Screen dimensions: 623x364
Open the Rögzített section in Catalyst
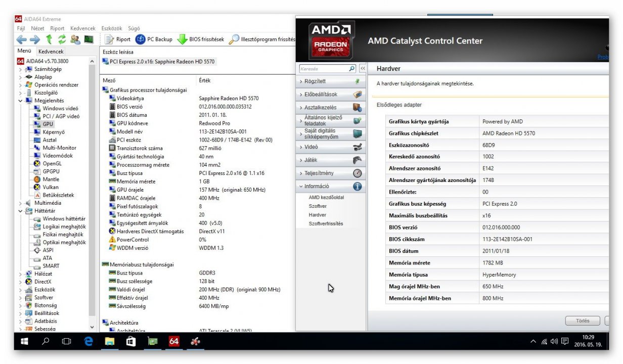pyautogui.click(x=332, y=81)
